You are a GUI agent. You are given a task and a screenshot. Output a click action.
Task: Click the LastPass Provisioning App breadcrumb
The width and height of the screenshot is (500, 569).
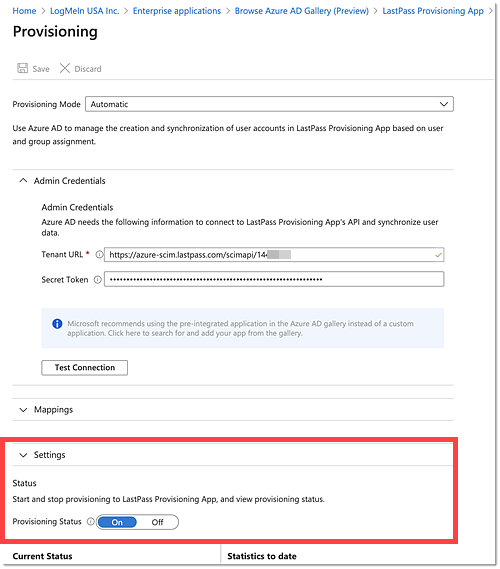(x=433, y=11)
